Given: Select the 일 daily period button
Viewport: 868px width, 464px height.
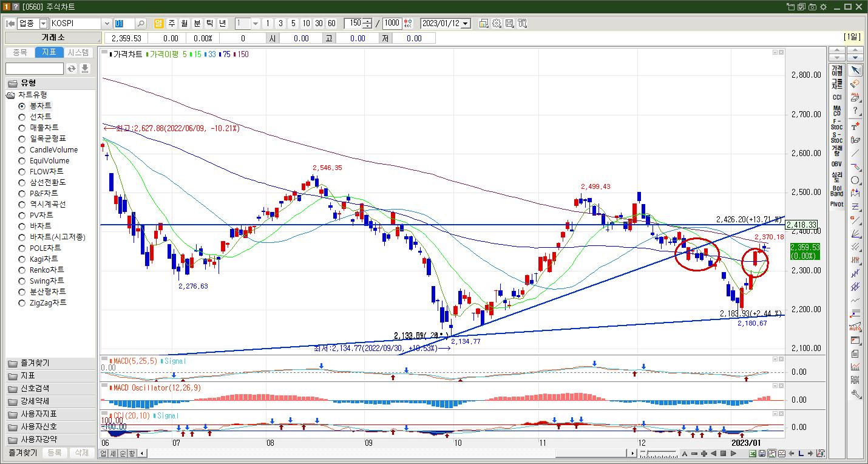Looking at the screenshot, I should (x=158, y=23).
